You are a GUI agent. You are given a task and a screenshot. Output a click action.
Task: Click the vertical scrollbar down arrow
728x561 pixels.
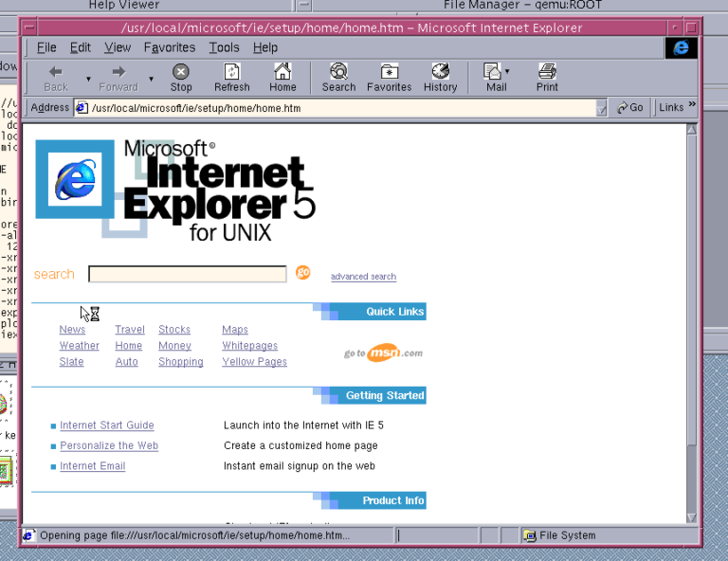[692, 516]
